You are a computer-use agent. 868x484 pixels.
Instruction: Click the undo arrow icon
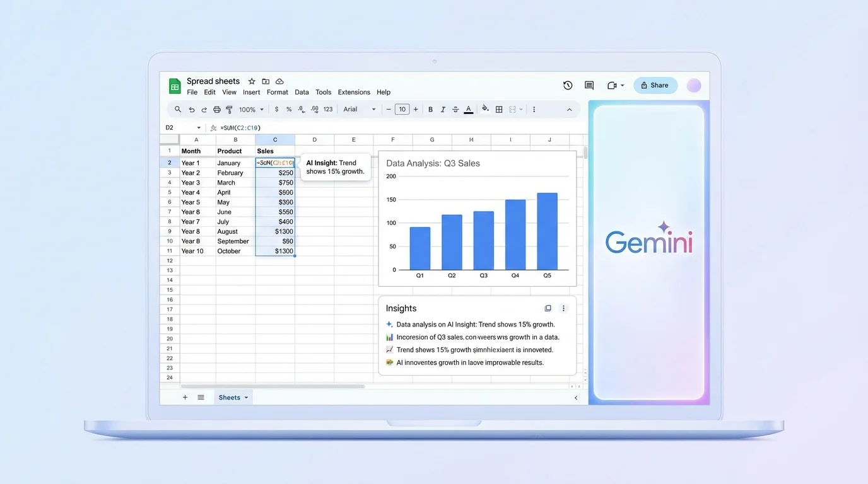pos(192,110)
